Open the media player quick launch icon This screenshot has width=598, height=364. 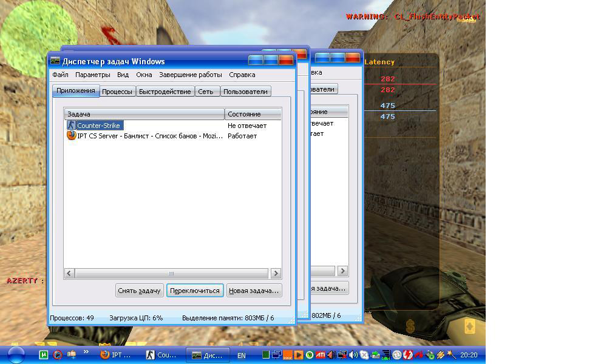[58, 355]
